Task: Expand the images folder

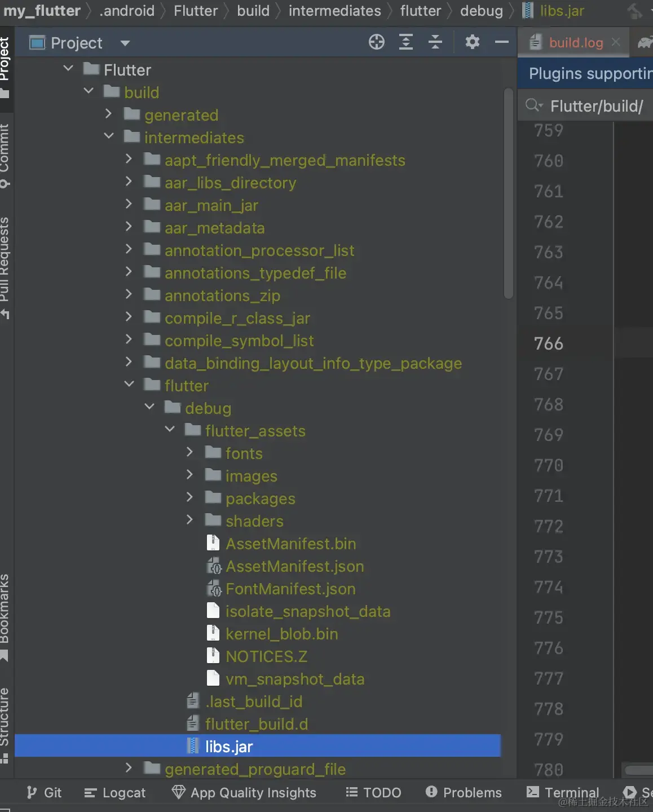Action: click(190, 474)
